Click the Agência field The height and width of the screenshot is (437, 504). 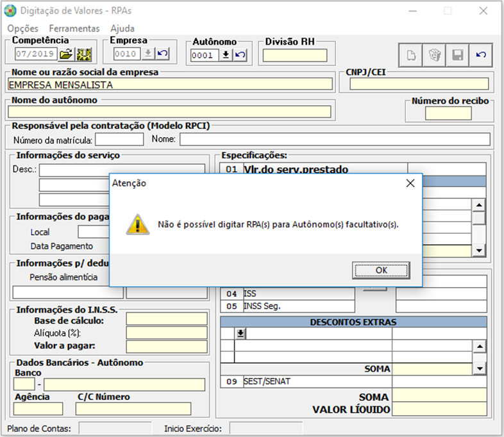(x=38, y=409)
